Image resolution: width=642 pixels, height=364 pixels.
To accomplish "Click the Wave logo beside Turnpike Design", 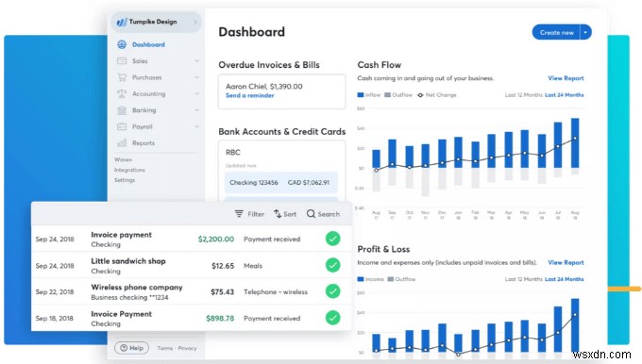I will pos(121,22).
